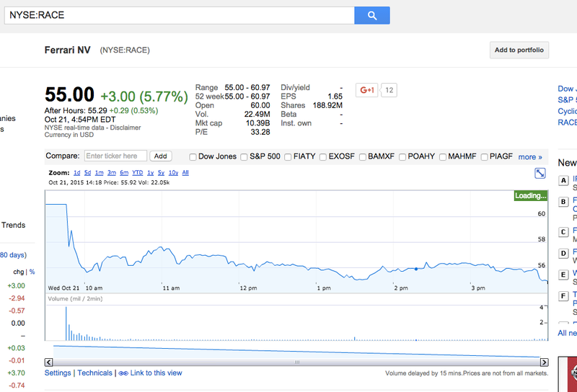Check the Dow Jones compare box
Image resolution: width=577 pixels, height=392 pixels.
coord(193,157)
